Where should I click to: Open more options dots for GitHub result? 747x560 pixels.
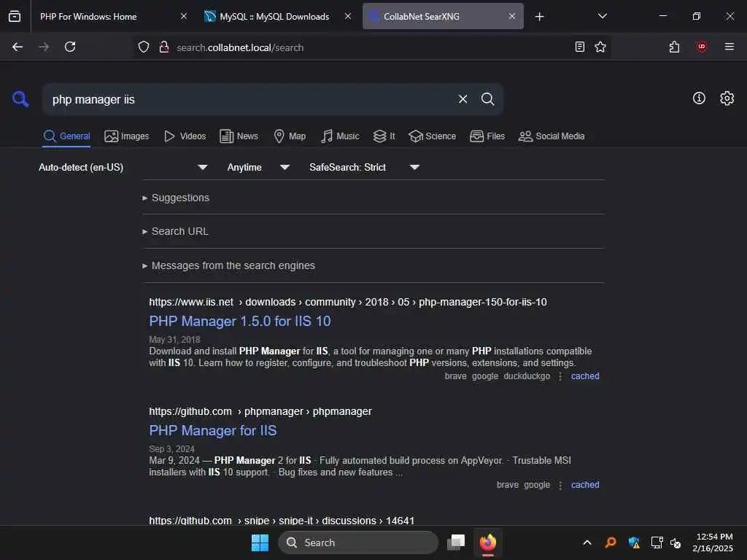click(560, 485)
